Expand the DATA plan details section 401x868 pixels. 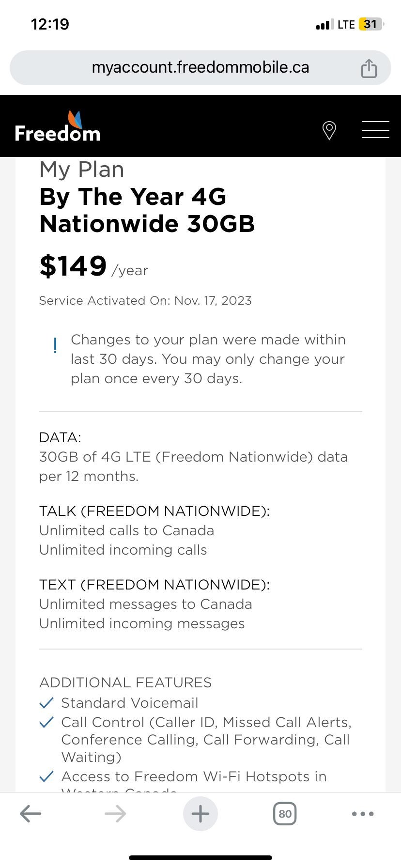(60, 437)
